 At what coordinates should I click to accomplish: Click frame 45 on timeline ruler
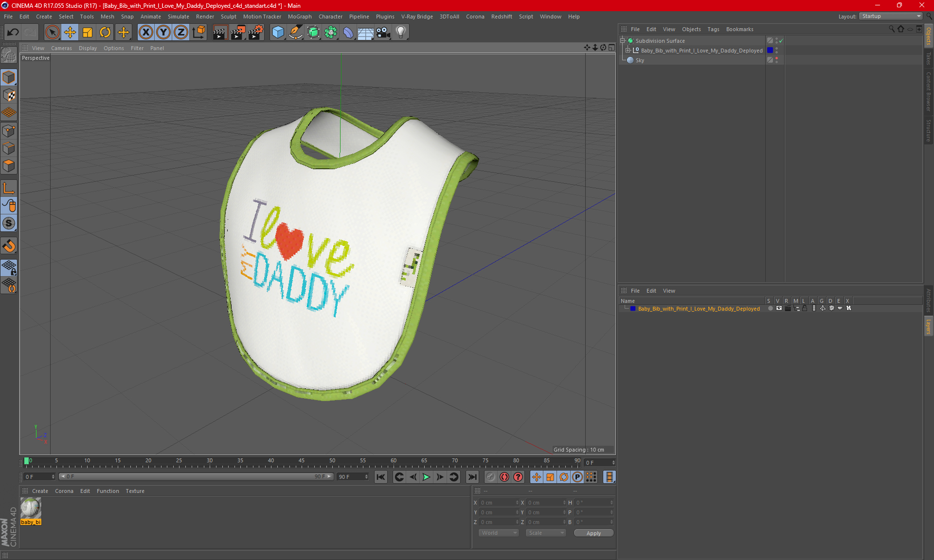(302, 460)
